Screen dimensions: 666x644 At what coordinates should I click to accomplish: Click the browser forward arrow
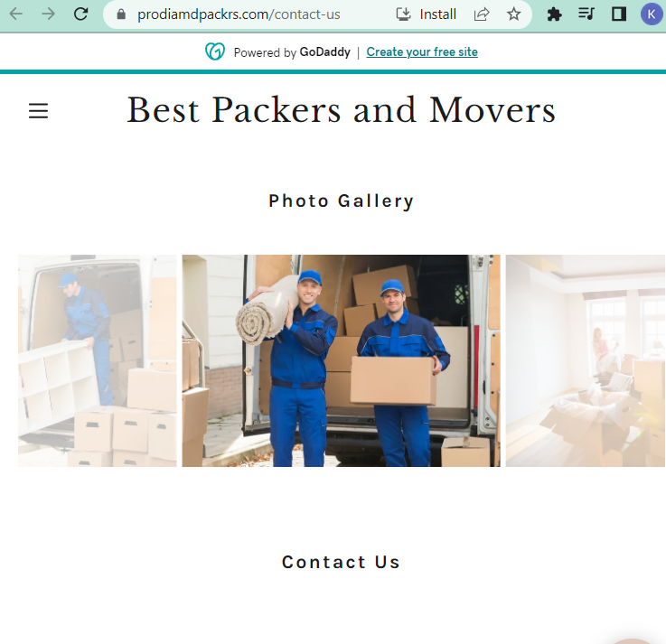pos(48,14)
